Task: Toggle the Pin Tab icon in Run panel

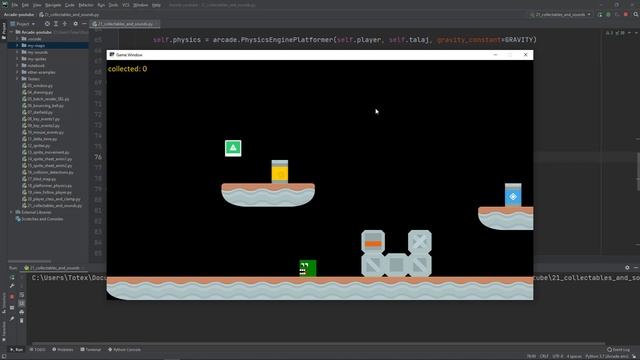Action: (12, 319)
